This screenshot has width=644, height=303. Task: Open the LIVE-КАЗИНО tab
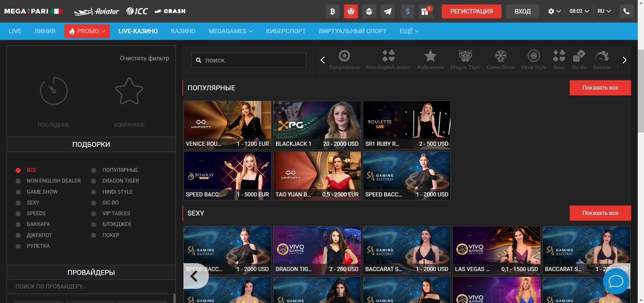(x=138, y=31)
